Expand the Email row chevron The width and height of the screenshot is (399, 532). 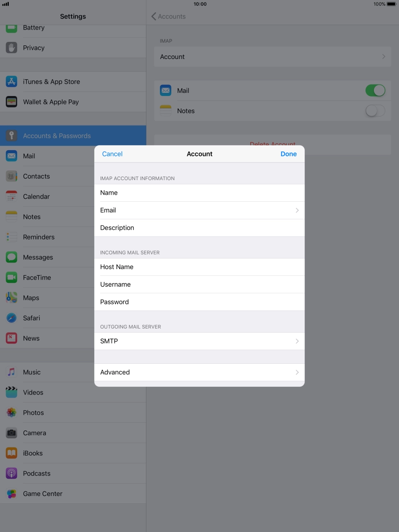tap(297, 211)
